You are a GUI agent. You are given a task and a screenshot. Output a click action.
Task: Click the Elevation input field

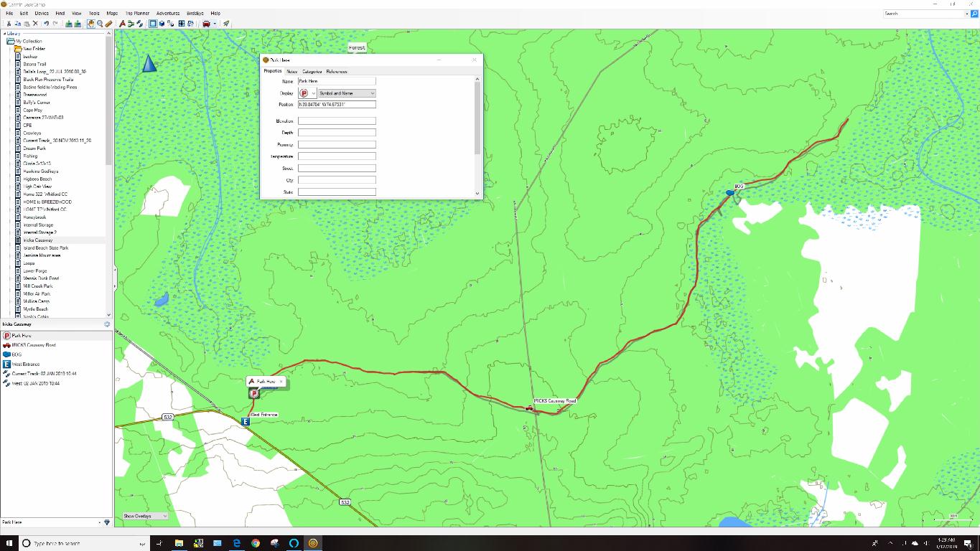337,121
